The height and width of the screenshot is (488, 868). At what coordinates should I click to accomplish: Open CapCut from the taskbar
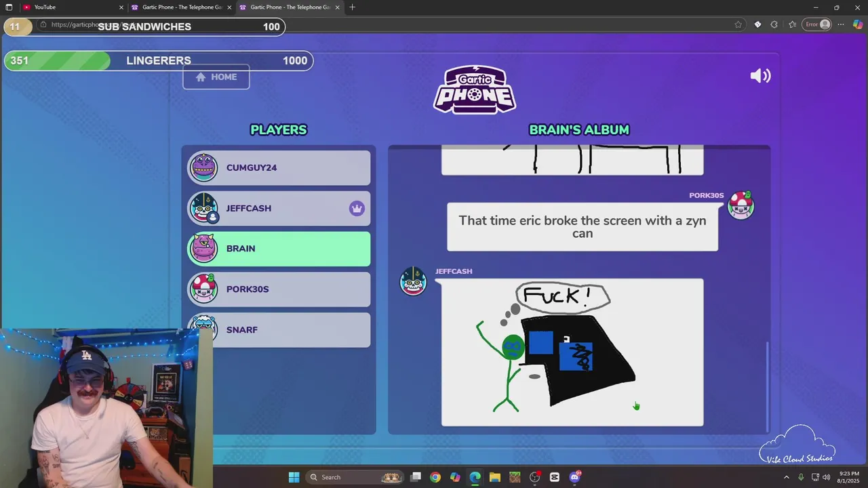click(x=555, y=477)
